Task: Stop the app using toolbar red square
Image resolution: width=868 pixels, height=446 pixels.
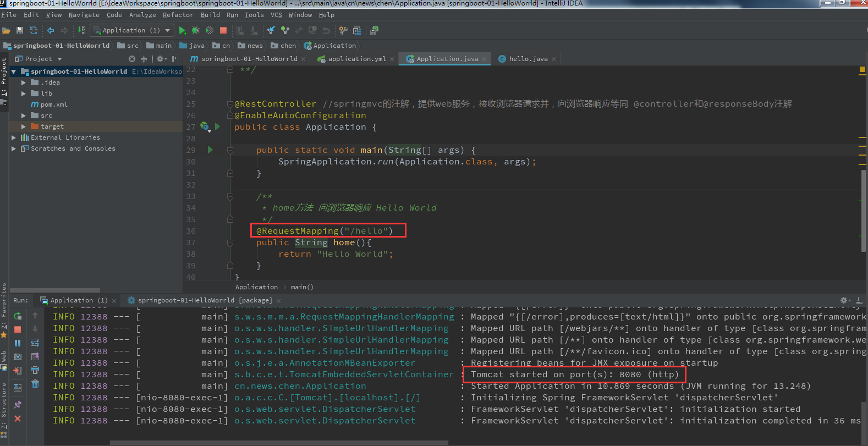Action: 223,30
